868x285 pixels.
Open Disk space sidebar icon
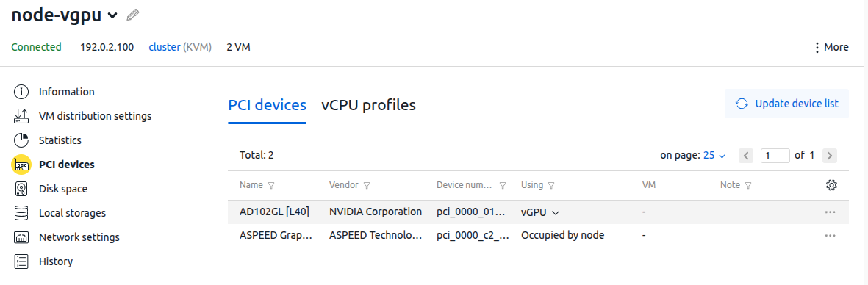pyautogui.click(x=21, y=190)
